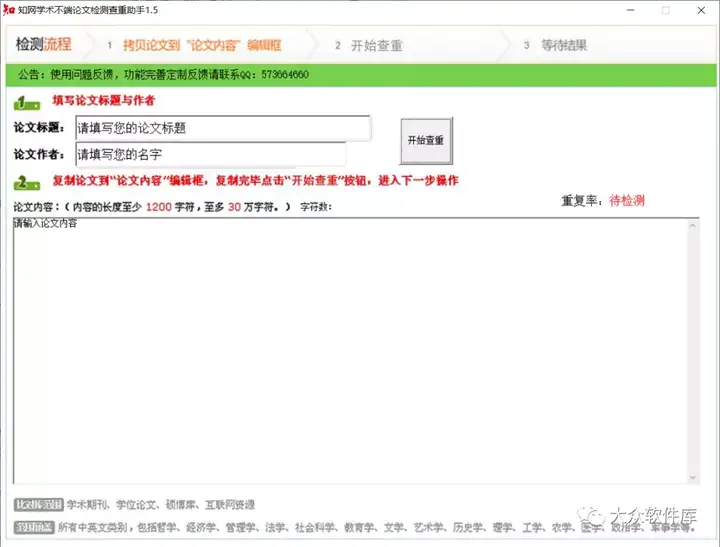Minimize the application window
Image resolution: width=720 pixels, height=547 pixels.
pyautogui.click(x=630, y=10)
